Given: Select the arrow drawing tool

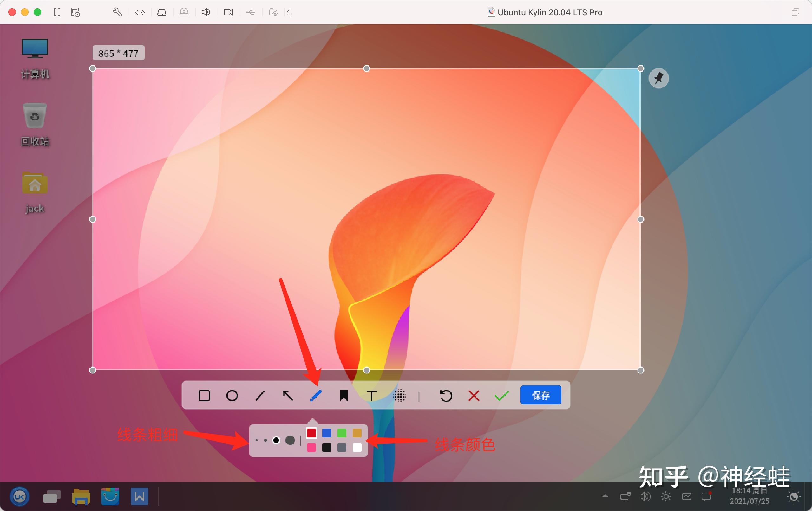Looking at the screenshot, I should pos(288,395).
